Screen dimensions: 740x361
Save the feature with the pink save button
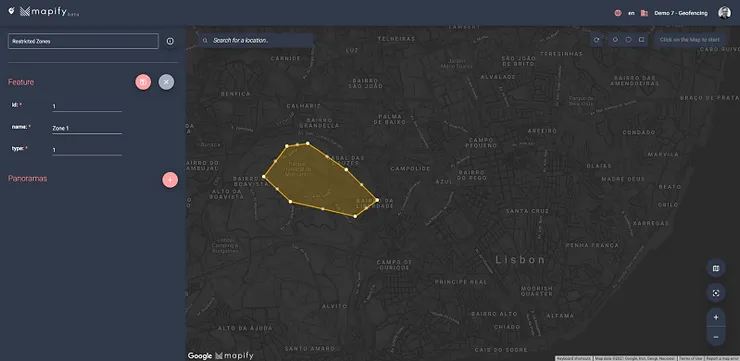coord(143,82)
